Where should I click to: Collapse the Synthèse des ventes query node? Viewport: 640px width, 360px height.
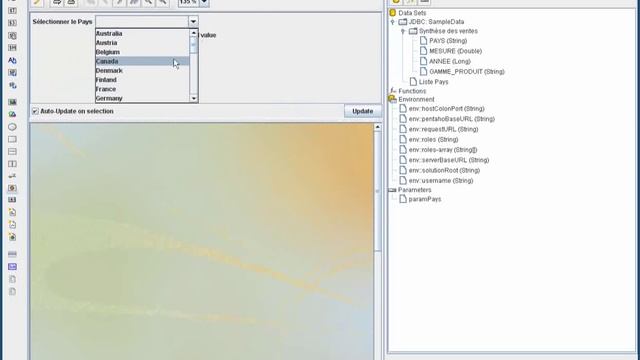tap(403, 31)
